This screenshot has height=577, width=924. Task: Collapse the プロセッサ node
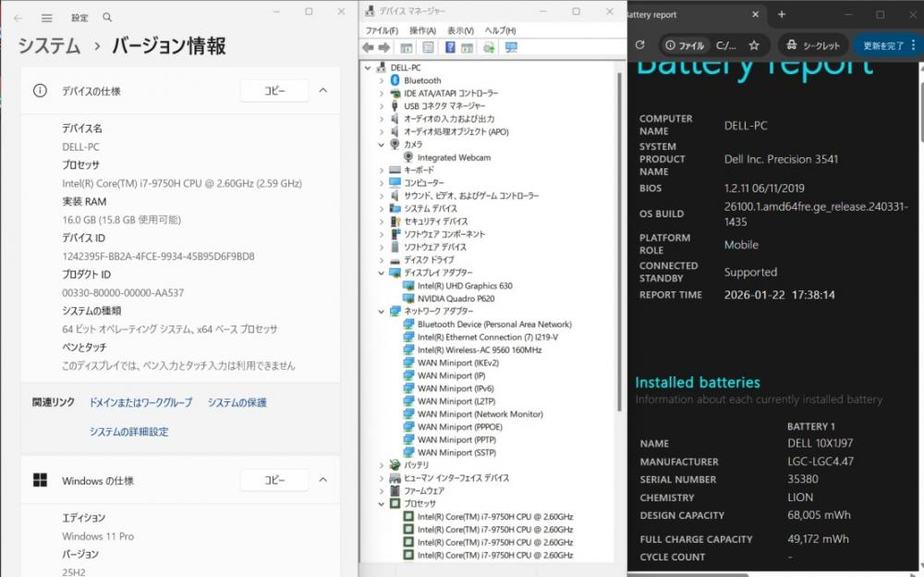click(x=382, y=504)
